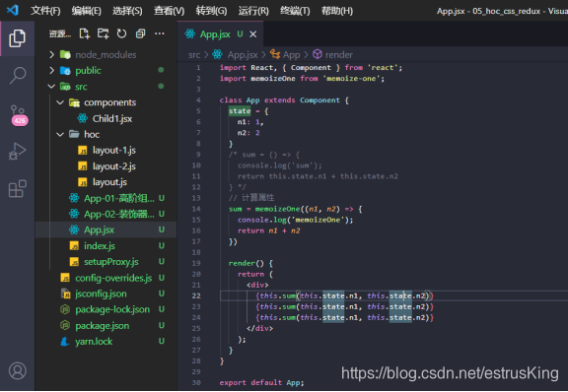Click line number 19 in the gutter

[196, 263]
